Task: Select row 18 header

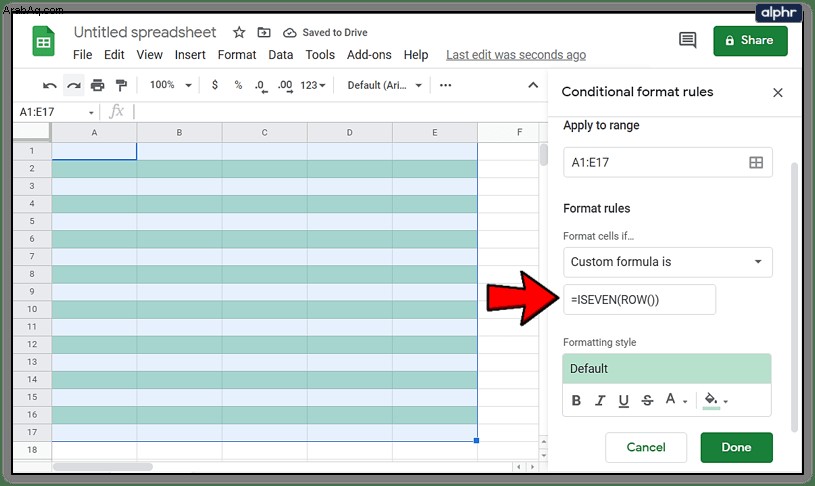Action: pyautogui.click(x=32, y=450)
